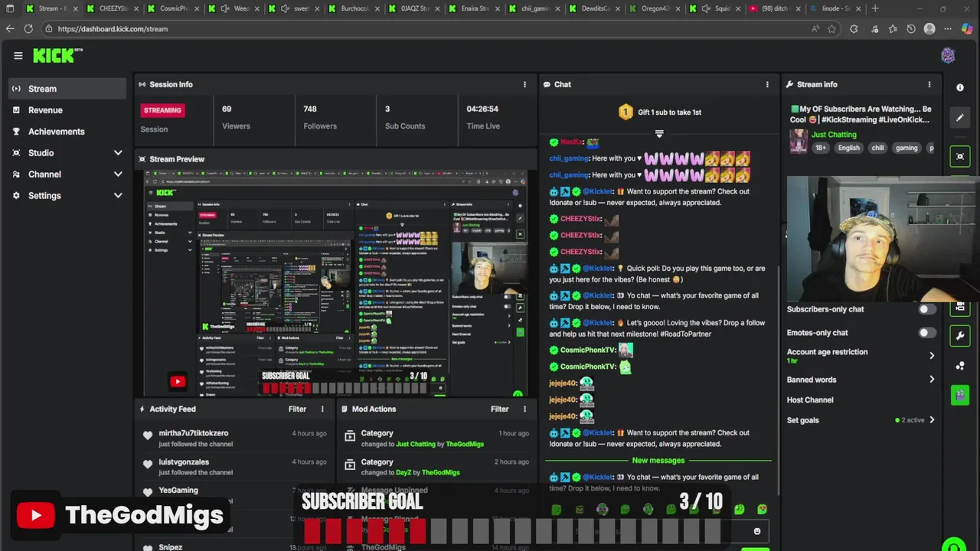Screen dimensions: 980x551
Task: Click the chill tag chip
Action: tap(877, 148)
